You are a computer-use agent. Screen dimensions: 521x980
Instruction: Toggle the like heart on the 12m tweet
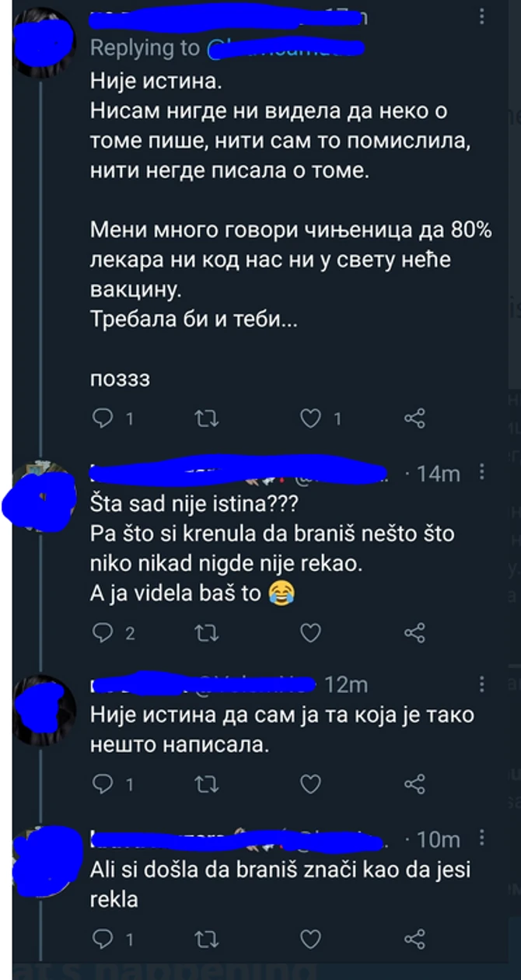coord(309,784)
